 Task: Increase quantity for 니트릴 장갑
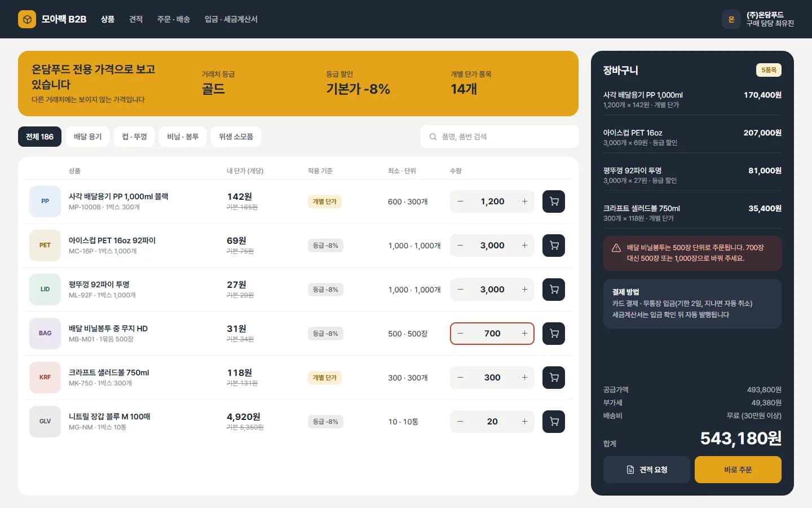tap(524, 422)
